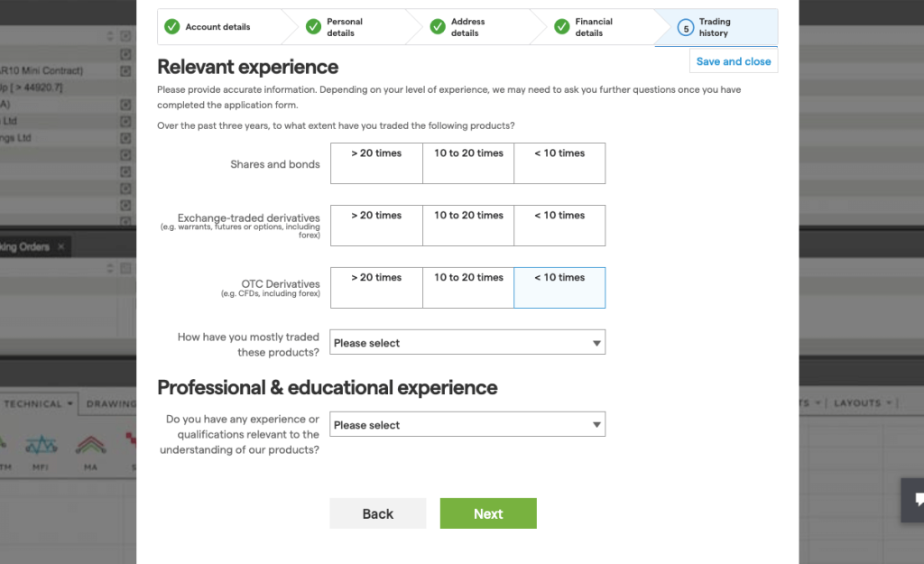Choose '> 20 times' for Shares and bonds
This screenshot has height=564, width=924.
pos(376,163)
